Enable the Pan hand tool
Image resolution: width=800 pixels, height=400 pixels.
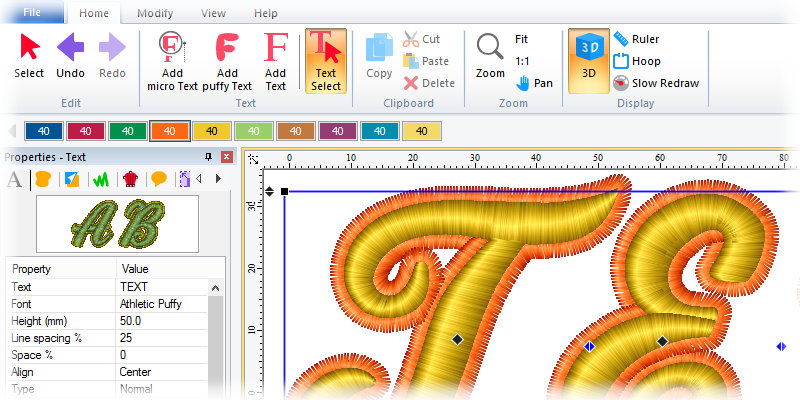535,83
